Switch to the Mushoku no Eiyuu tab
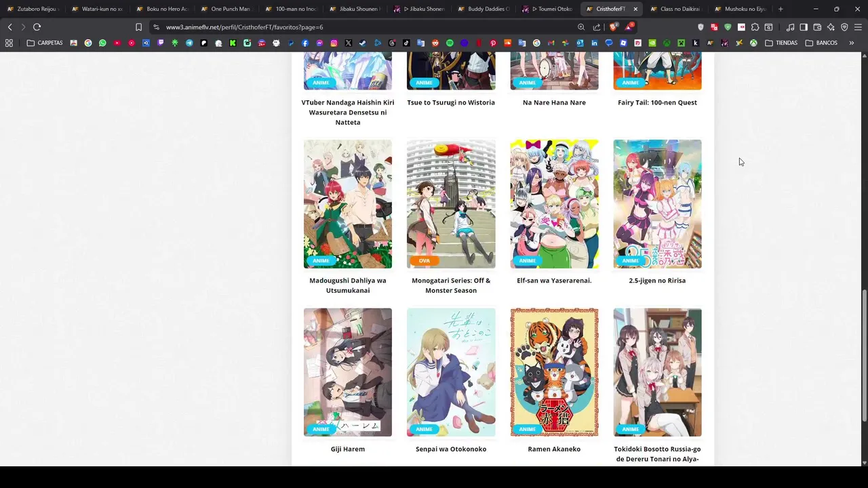This screenshot has height=488, width=868. 741,9
